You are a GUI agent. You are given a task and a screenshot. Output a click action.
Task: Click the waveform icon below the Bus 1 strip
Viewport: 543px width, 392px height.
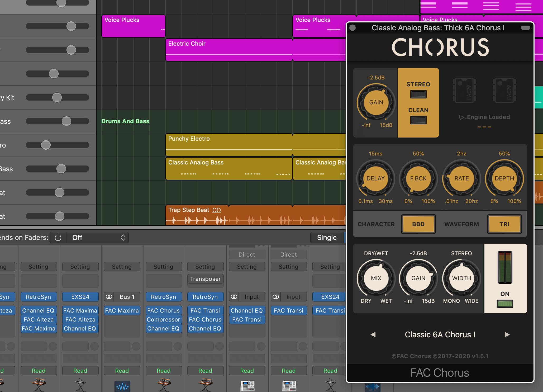pyautogui.click(x=122, y=386)
